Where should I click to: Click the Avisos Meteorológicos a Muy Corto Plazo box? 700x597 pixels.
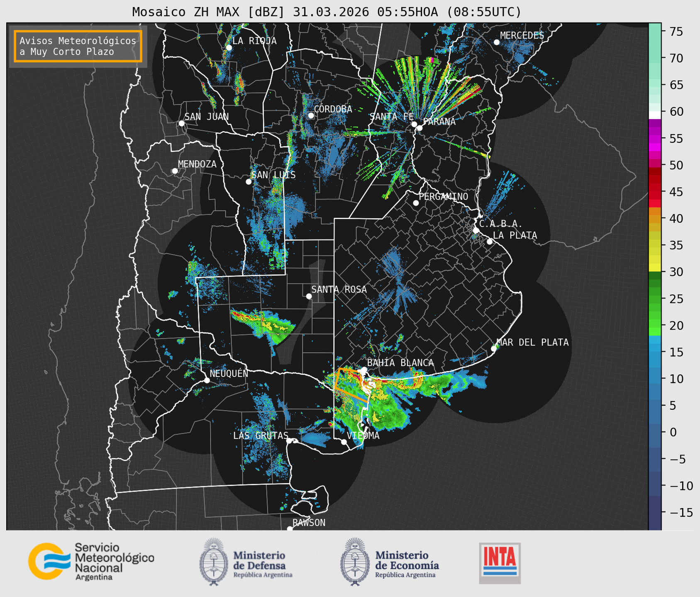(78, 46)
